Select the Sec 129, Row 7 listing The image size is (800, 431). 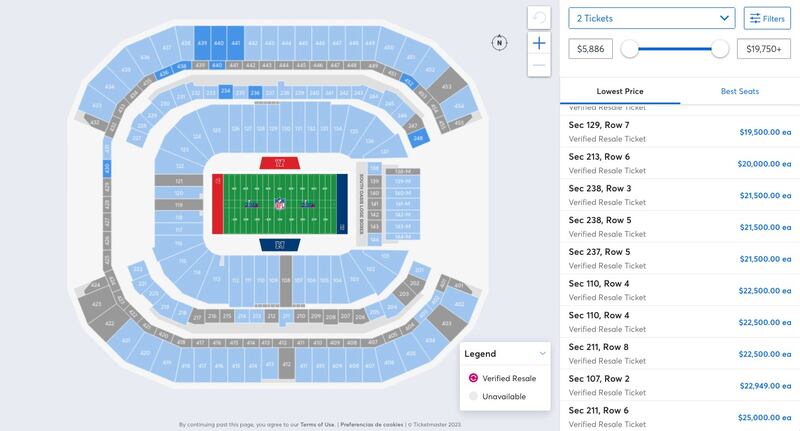click(x=680, y=131)
